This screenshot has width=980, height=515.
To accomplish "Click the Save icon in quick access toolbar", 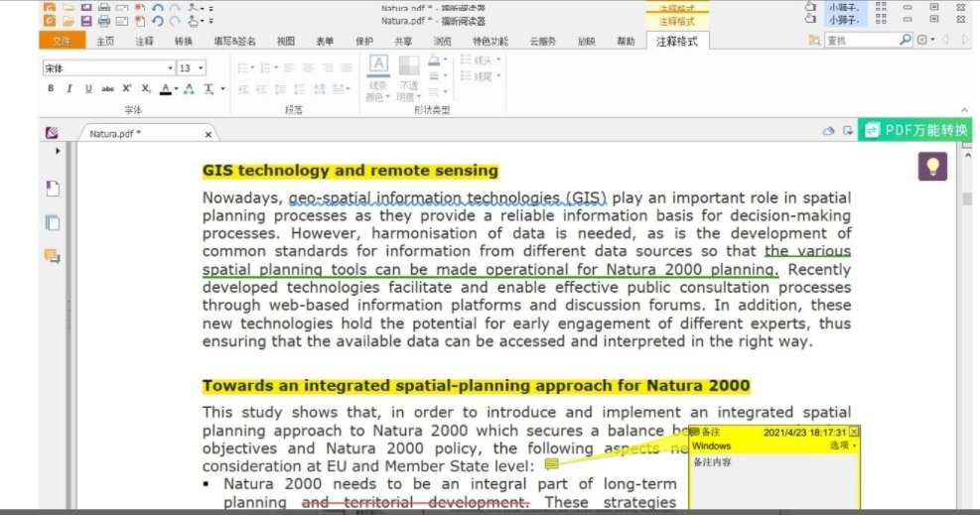I will [x=86, y=21].
